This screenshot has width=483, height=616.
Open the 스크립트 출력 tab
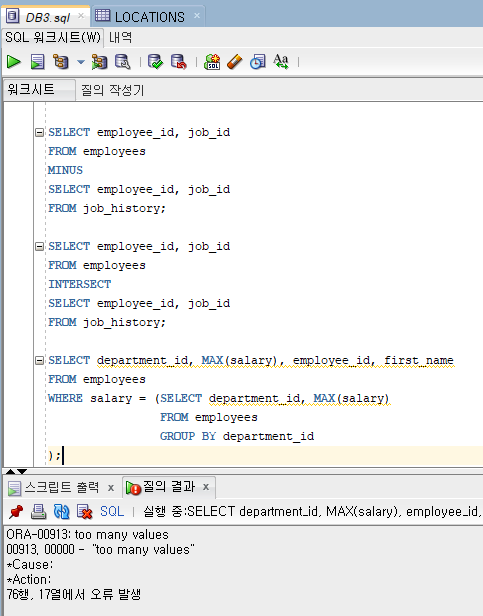click(x=62, y=488)
